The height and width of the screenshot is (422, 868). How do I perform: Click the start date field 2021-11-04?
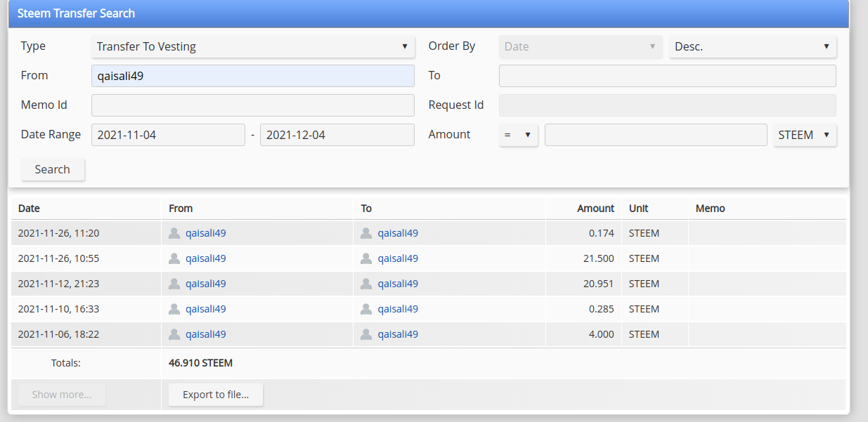click(x=168, y=135)
